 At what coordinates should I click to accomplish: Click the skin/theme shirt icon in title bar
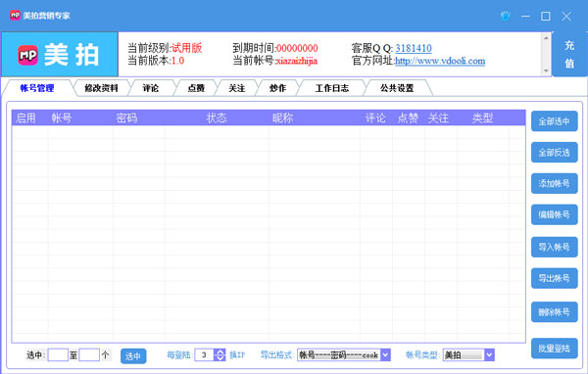[505, 16]
